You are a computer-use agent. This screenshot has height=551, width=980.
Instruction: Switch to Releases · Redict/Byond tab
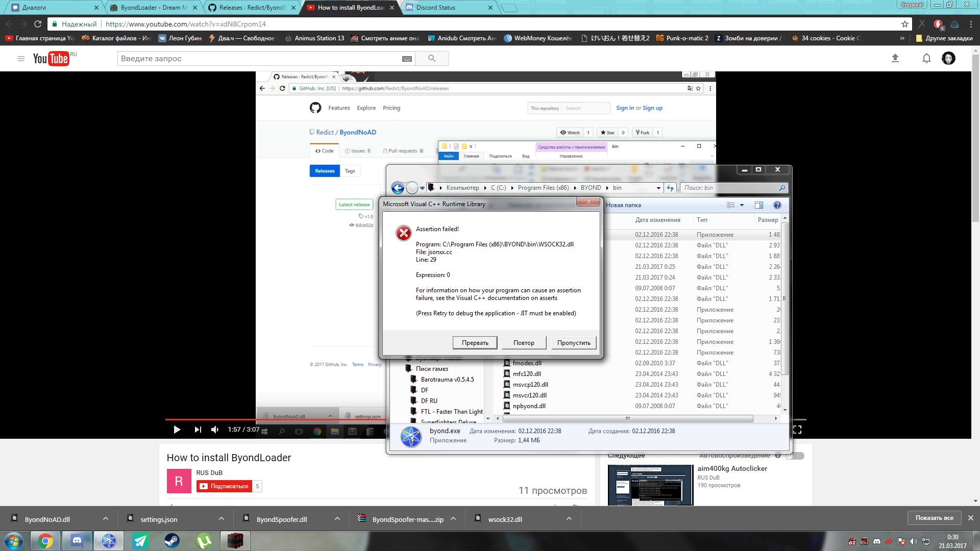(x=252, y=8)
